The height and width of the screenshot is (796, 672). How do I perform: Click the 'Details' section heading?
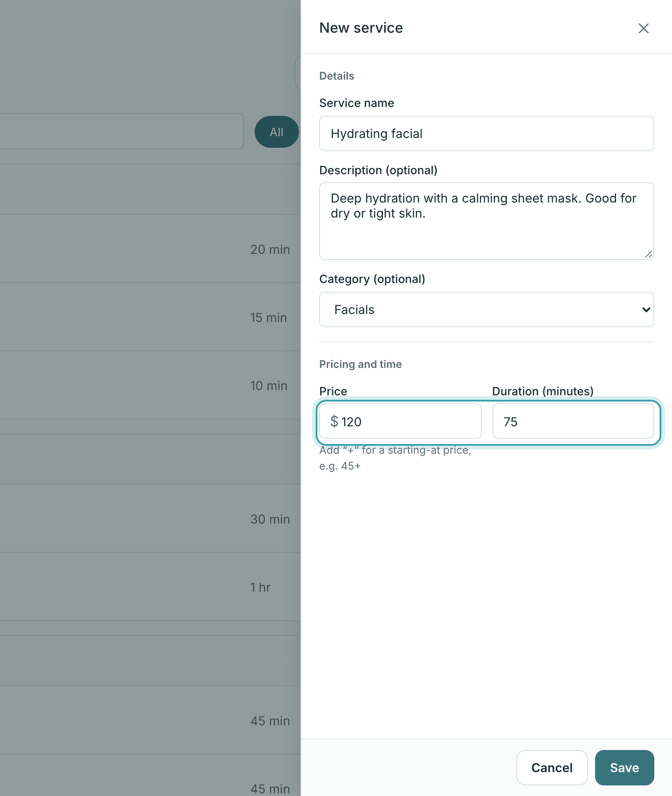point(336,76)
